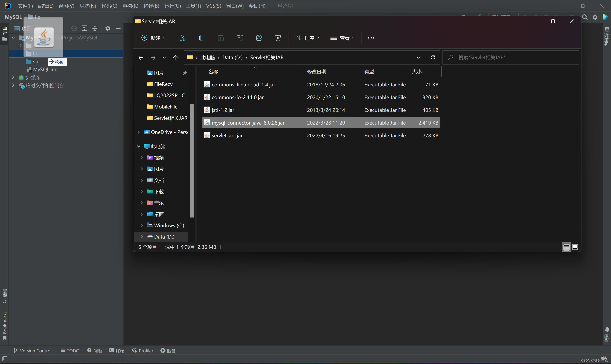Viewport: 611px width, 364px height.
Task: Open the 文件(F) menu
Action: pos(25,6)
